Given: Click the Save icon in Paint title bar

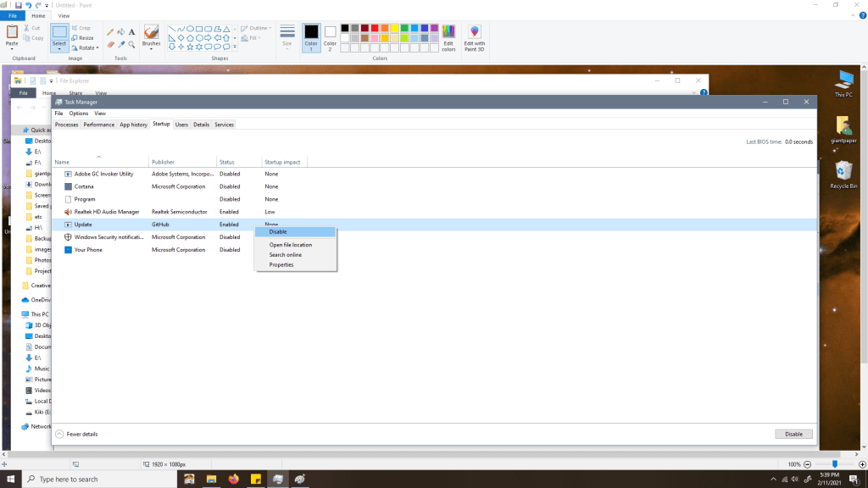Looking at the screenshot, I should [x=19, y=5].
